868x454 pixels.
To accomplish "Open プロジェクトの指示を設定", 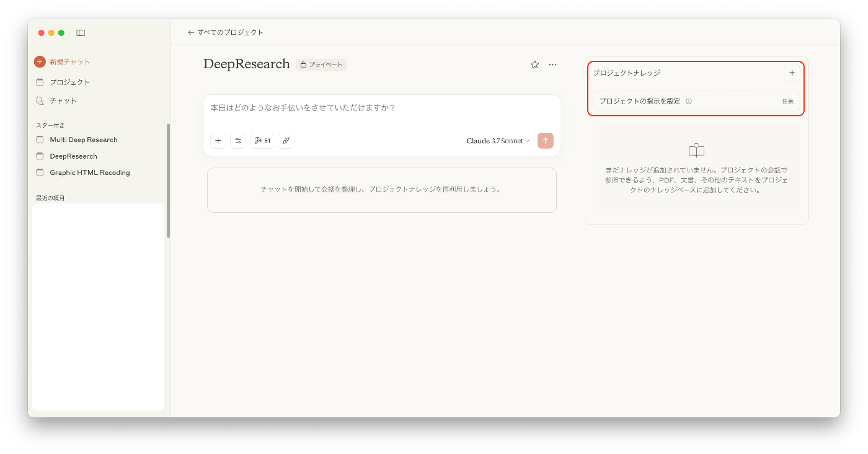I will 696,101.
